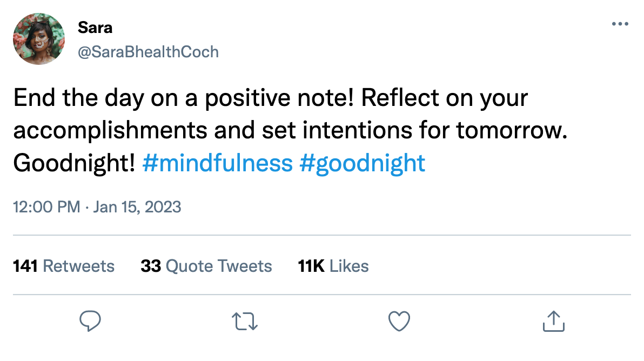Viewport: 644px width, 361px height.
Task: Open Sara's profile picture
Action: 39,39
